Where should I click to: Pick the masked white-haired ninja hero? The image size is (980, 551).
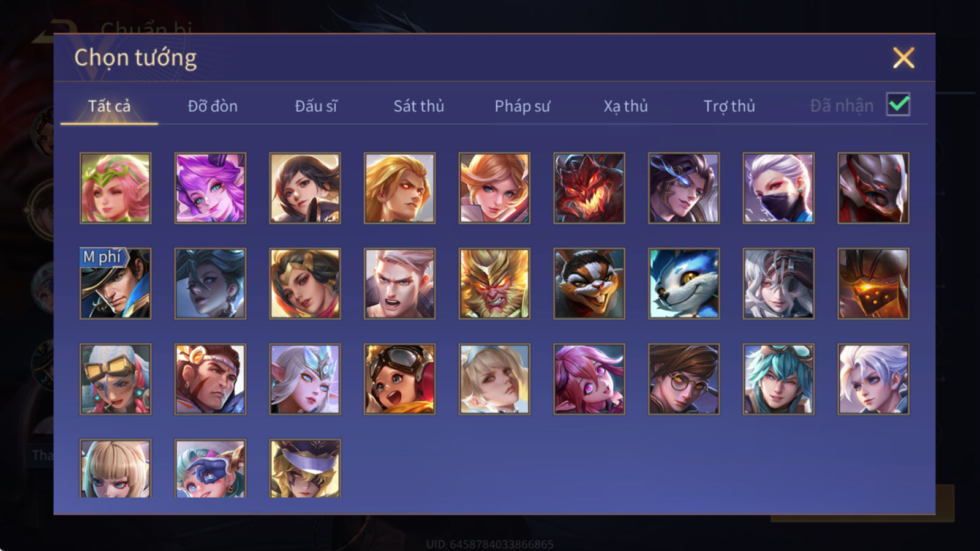point(778,188)
